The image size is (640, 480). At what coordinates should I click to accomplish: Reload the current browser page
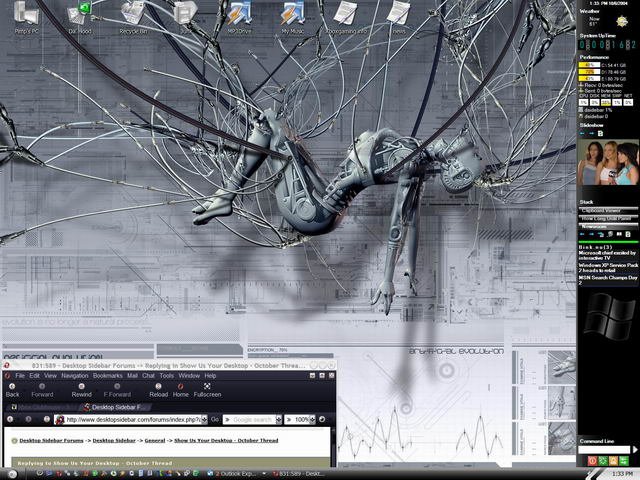tap(158, 390)
